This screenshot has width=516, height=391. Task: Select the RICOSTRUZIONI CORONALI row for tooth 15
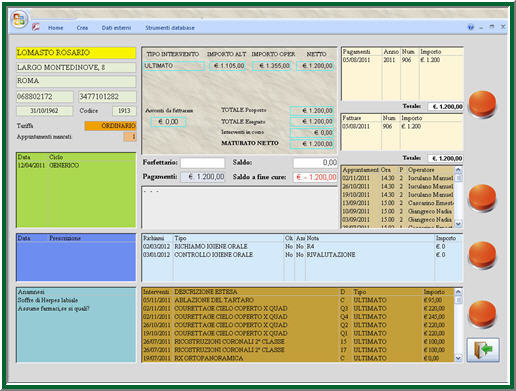tap(298, 341)
